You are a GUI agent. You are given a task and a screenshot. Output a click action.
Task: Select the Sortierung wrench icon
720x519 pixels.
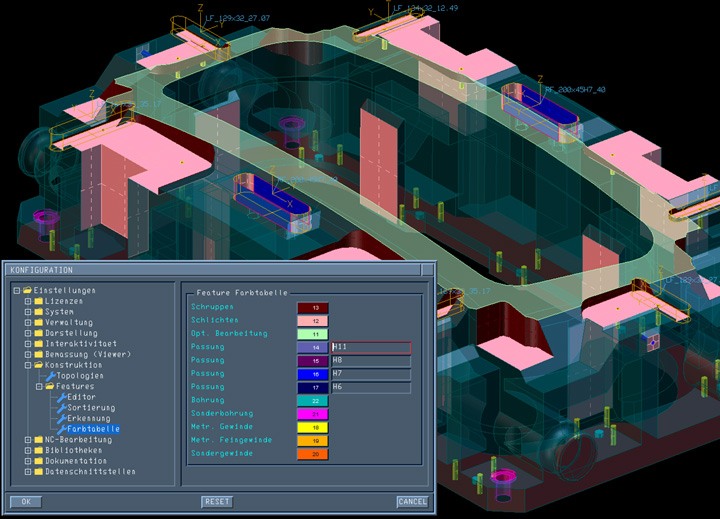pos(61,408)
